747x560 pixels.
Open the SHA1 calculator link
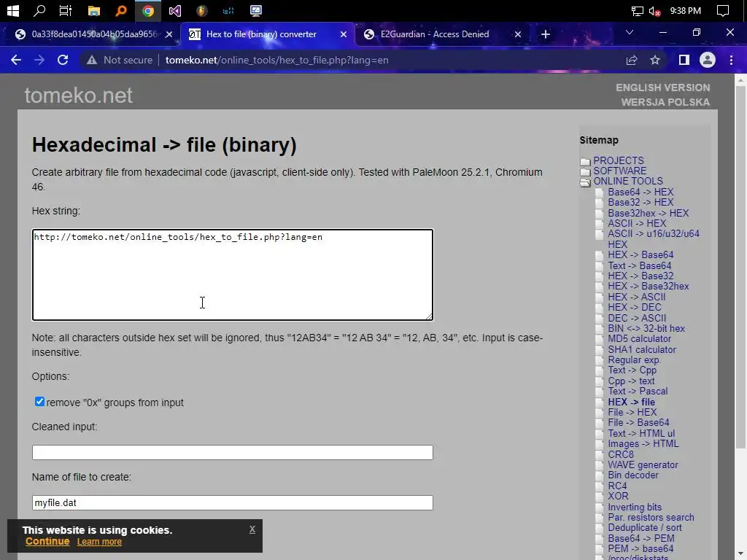[642, 349]
